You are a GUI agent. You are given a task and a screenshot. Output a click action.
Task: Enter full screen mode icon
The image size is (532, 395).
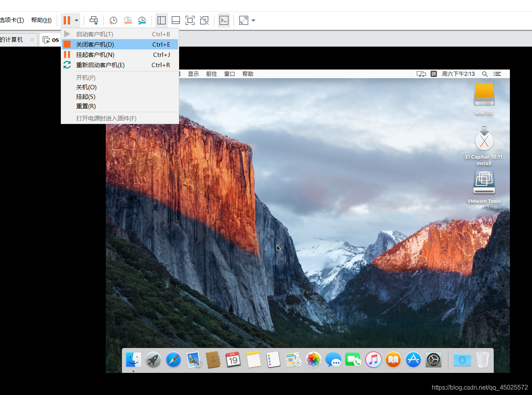coord(190,20)
